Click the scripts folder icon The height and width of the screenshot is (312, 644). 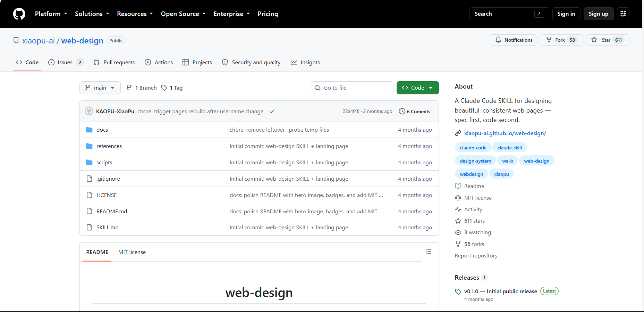[89, 162]
